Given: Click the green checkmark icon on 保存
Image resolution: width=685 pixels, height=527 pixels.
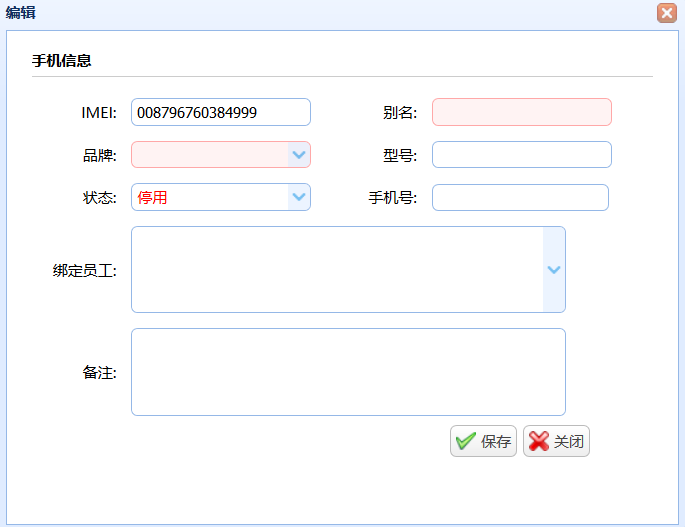Looking at the screenshot, I should (466, 441).
